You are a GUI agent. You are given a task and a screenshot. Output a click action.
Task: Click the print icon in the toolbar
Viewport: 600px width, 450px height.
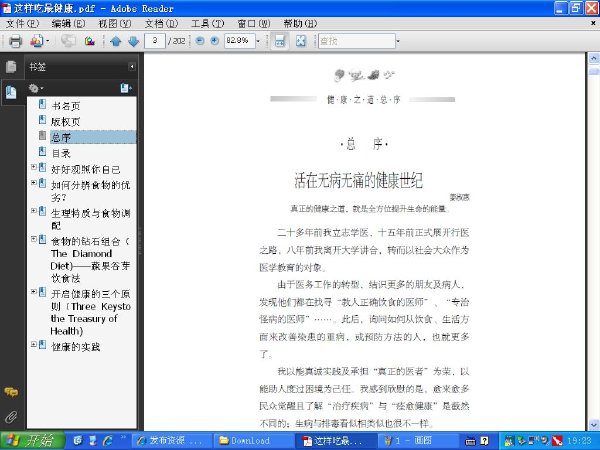pyautogui.click(x=15, y=41)
